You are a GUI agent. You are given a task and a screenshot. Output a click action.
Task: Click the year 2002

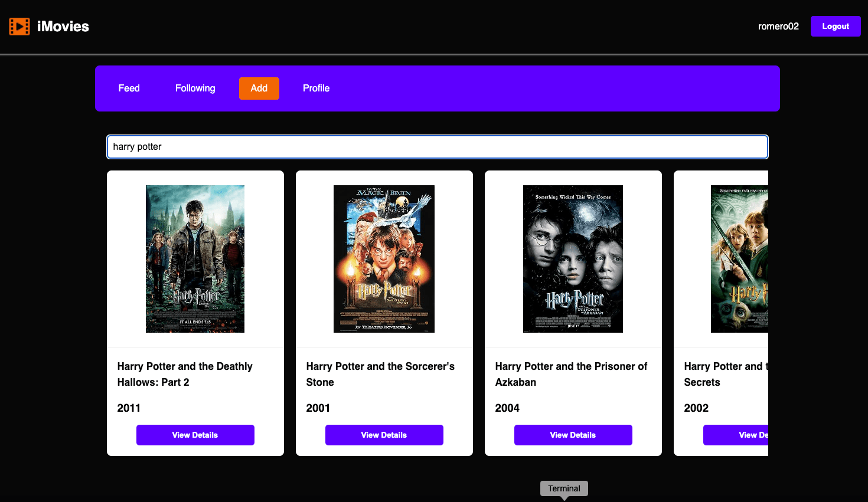pyautogui.click(x=696, y=408)
